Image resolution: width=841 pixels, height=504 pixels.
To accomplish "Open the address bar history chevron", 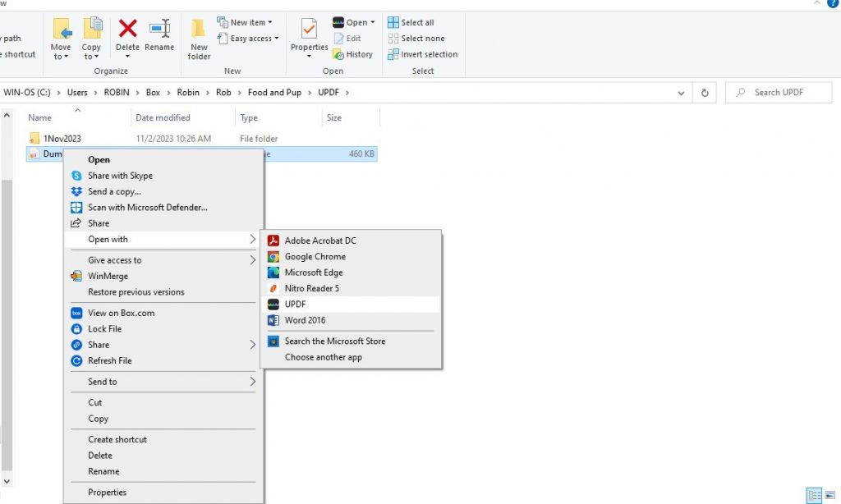I will click(x=680, y=92).
